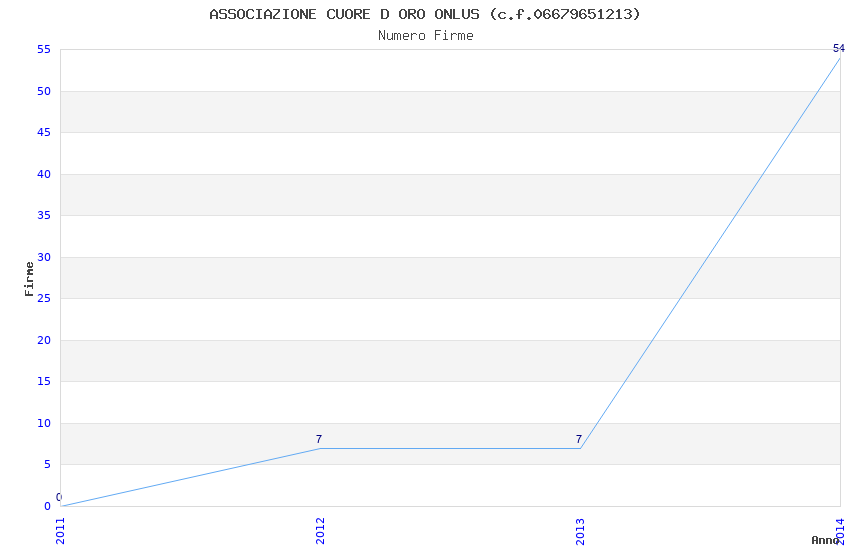Select the y-axis tick value 35
Image resolution: width=850 pixels, height=550 pixels.
click(x=44, y=215)
